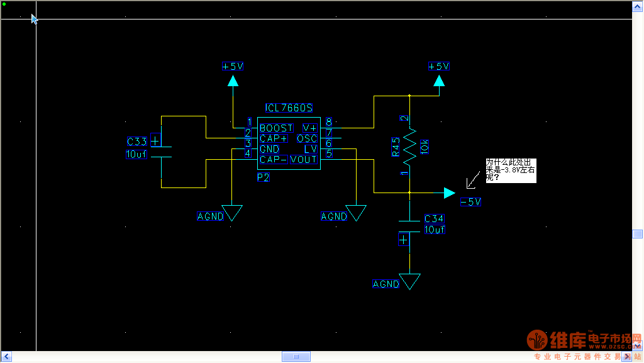Viewport: 644px width, 363px height.
Task: Click the VOUT pin label on chip
Action: [304, 160]
